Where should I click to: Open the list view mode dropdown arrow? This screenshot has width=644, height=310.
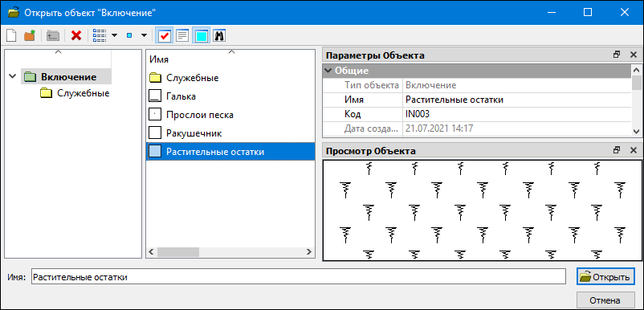coord(115,35)
